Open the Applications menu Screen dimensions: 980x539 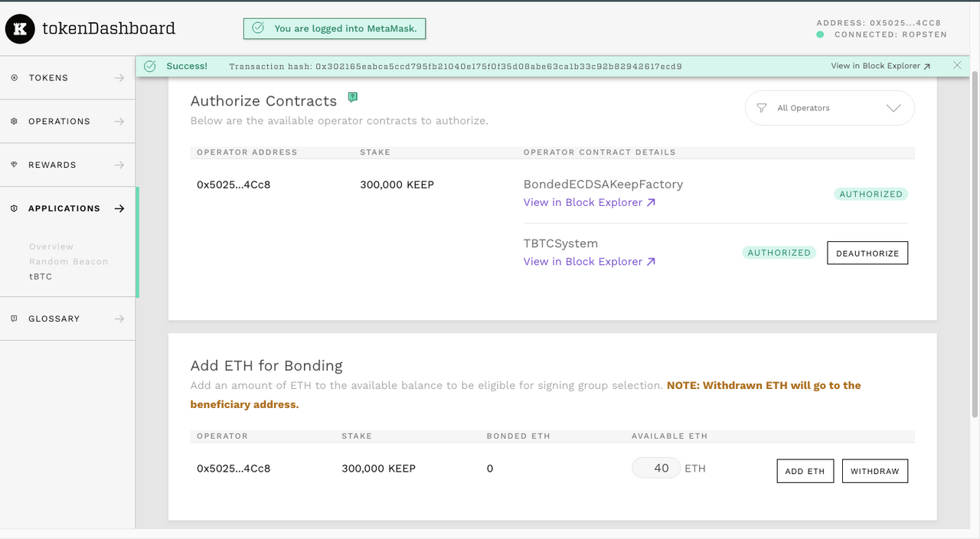(x=67, y=208)
